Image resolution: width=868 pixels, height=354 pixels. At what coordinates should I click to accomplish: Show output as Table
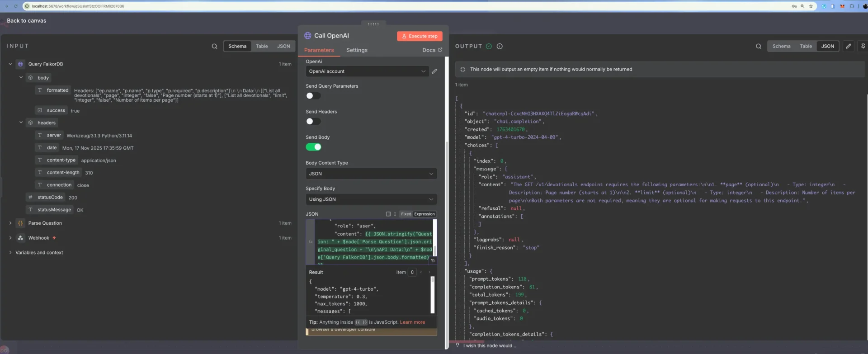tap(806, 46)
